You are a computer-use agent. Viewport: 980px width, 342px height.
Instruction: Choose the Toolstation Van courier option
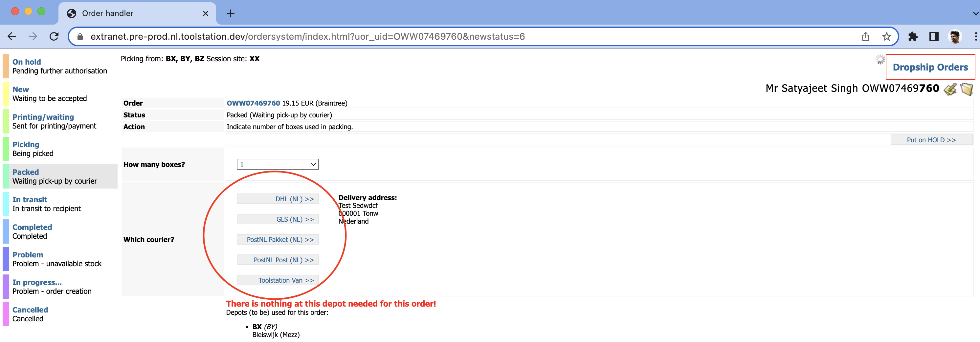coord(278,280)
